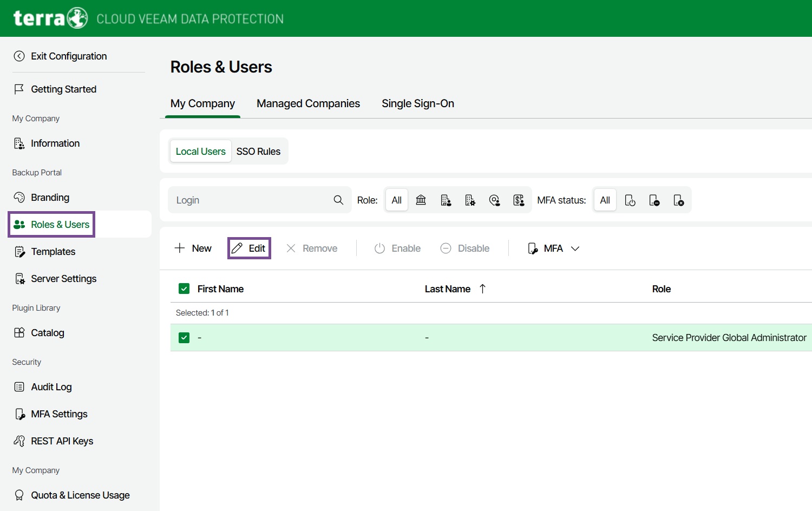The width and height of the screenshot is (812, 511).
Task: Filter MFA status by the power-symbol device icon
Action: coord(630,200)
